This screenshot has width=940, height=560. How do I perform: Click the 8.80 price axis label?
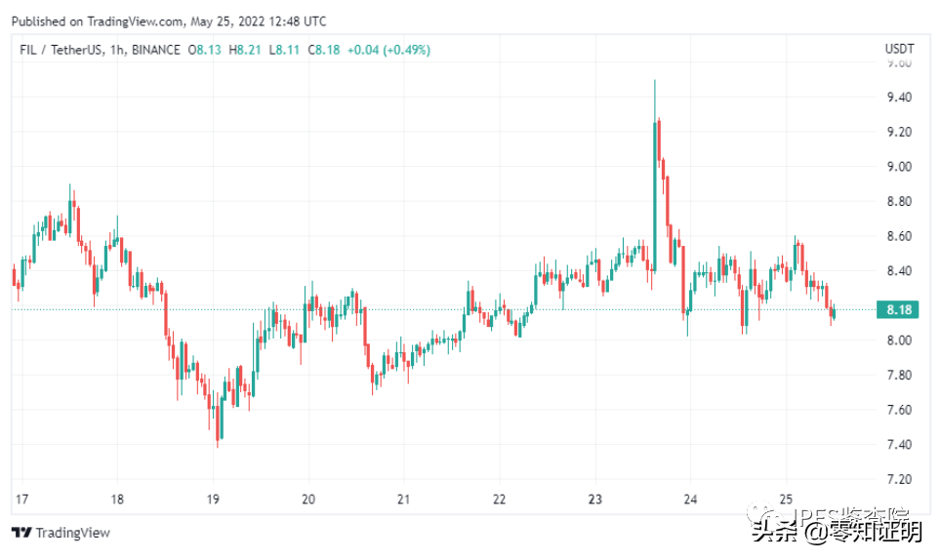(x=899, y=201)
